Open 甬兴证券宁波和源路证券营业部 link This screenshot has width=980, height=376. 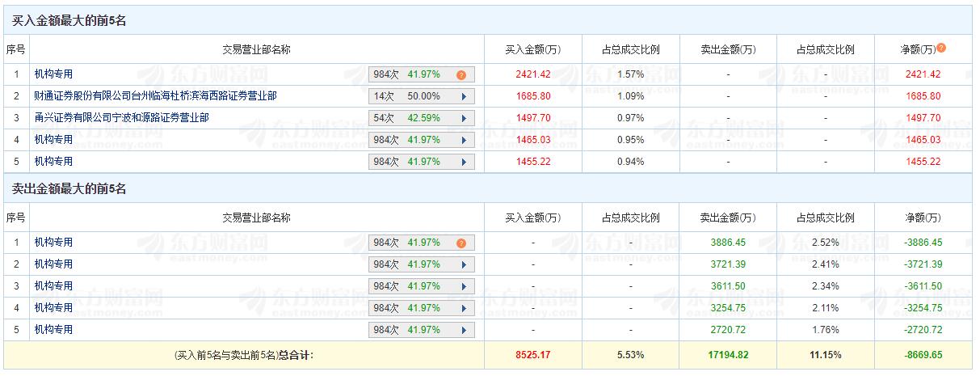121,118
